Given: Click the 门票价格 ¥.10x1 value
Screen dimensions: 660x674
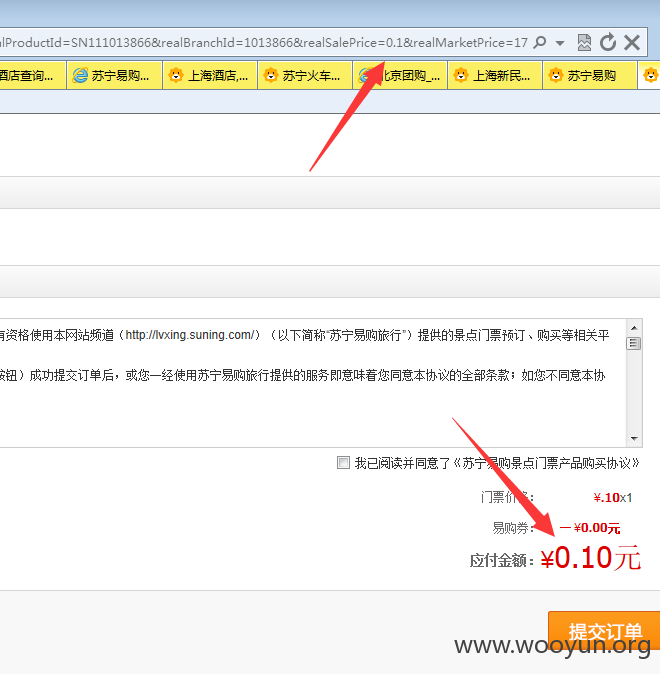Looking at the screenshot, I should coord(613,498).
